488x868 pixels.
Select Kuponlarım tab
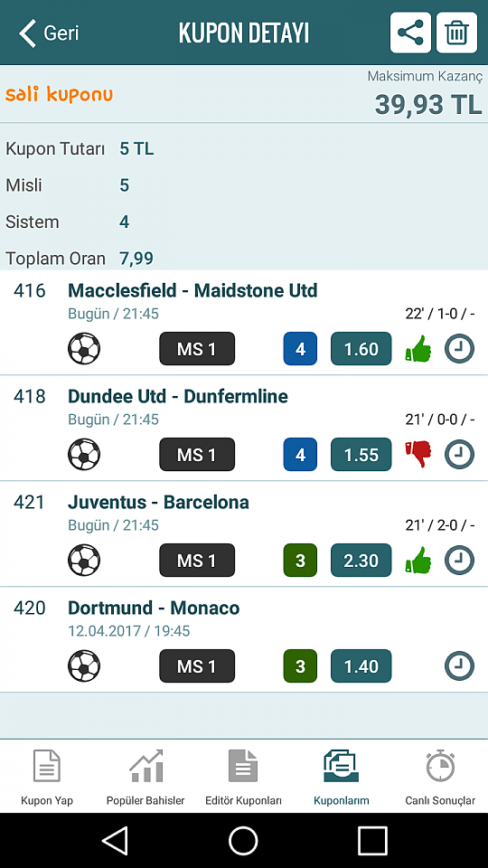click(x=342, y=777)
